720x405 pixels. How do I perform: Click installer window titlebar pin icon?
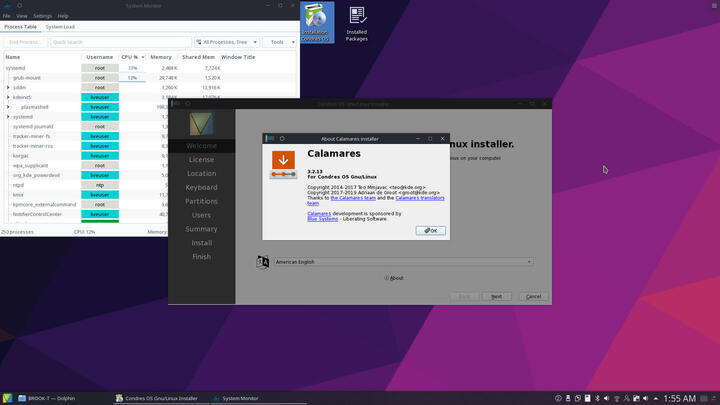[x=188, y=104]
